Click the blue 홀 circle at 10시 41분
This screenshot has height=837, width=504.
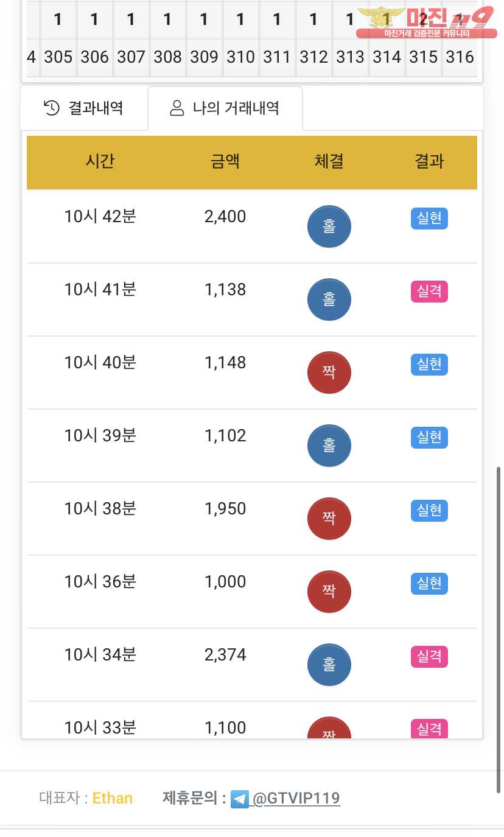329,299
